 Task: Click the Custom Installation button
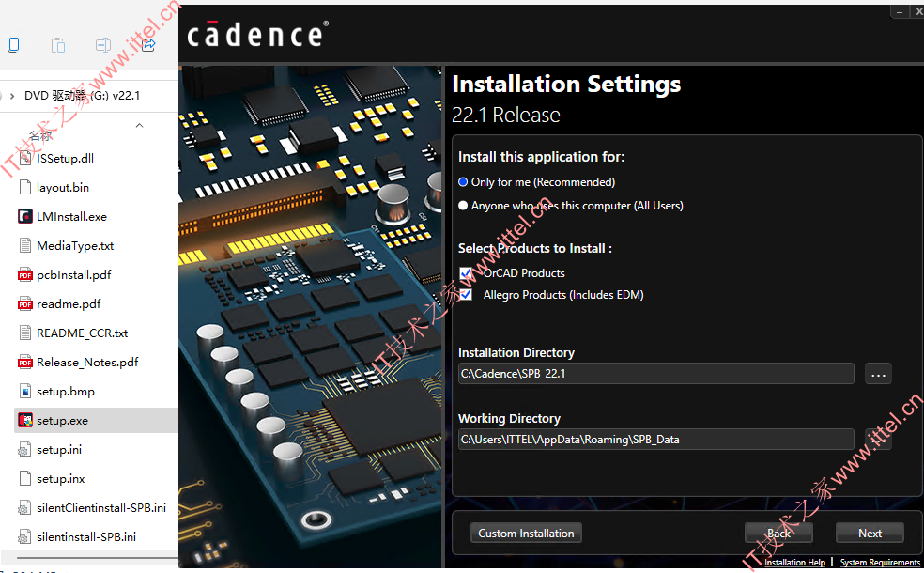pyautogui.click(x=526, y=533)
